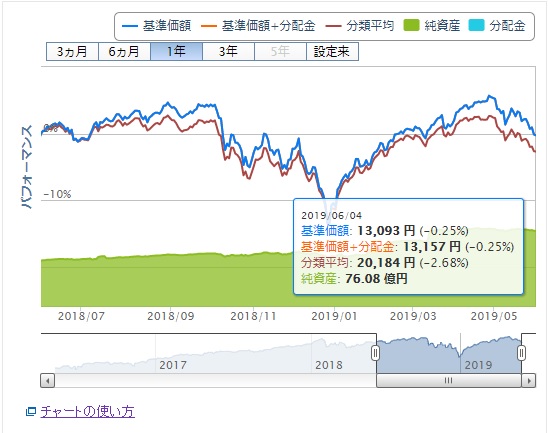Grab the right range selector handle
Viewport: 548px width, 433px height.
[x=521, y=353]
